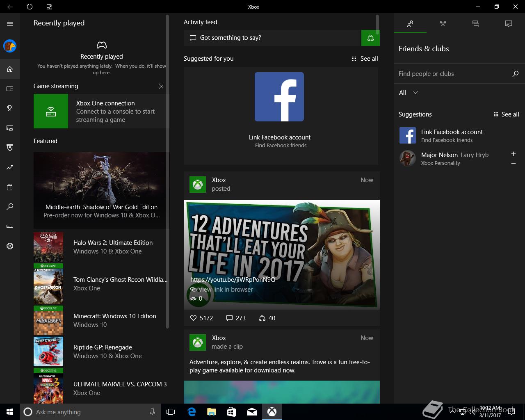Switch to Friends & clubs tab

[410, 24]
